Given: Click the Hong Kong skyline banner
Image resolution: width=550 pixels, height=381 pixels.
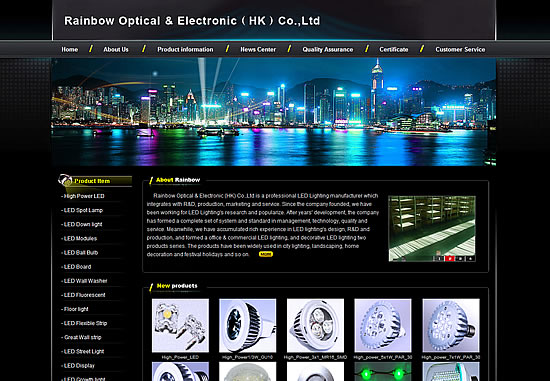Looking at the screenshot, I should (x=274, y=112).
